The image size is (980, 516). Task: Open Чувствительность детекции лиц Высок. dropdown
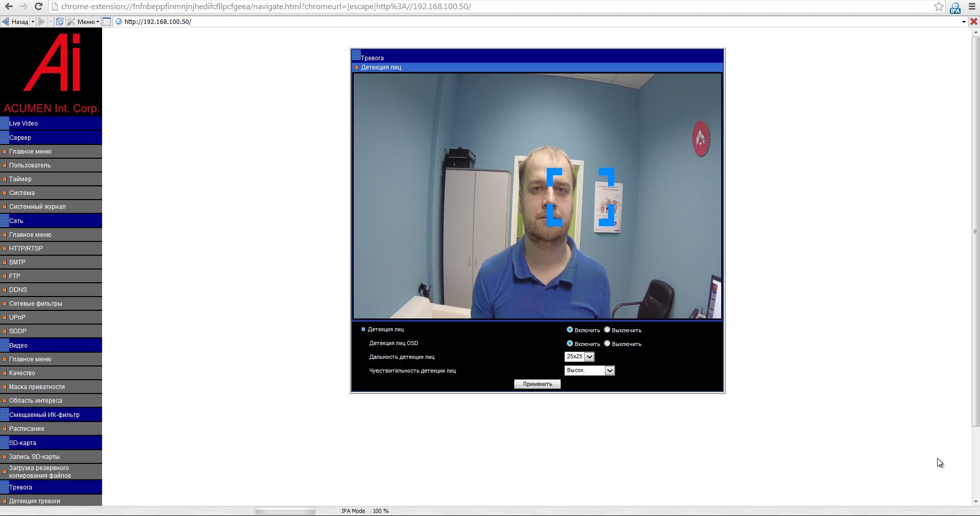pyautogui.click(x=590, y=371)
